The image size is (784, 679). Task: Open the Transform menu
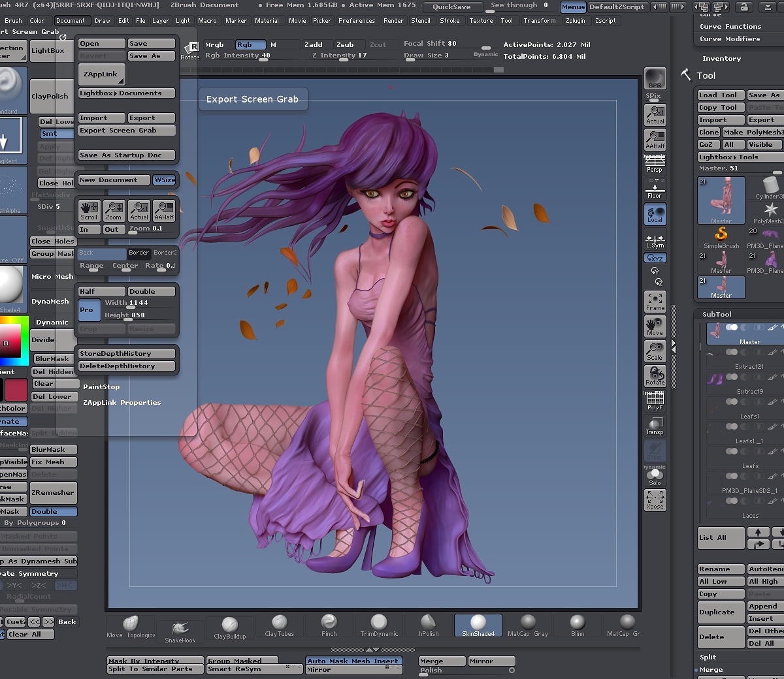pos(540,21)
